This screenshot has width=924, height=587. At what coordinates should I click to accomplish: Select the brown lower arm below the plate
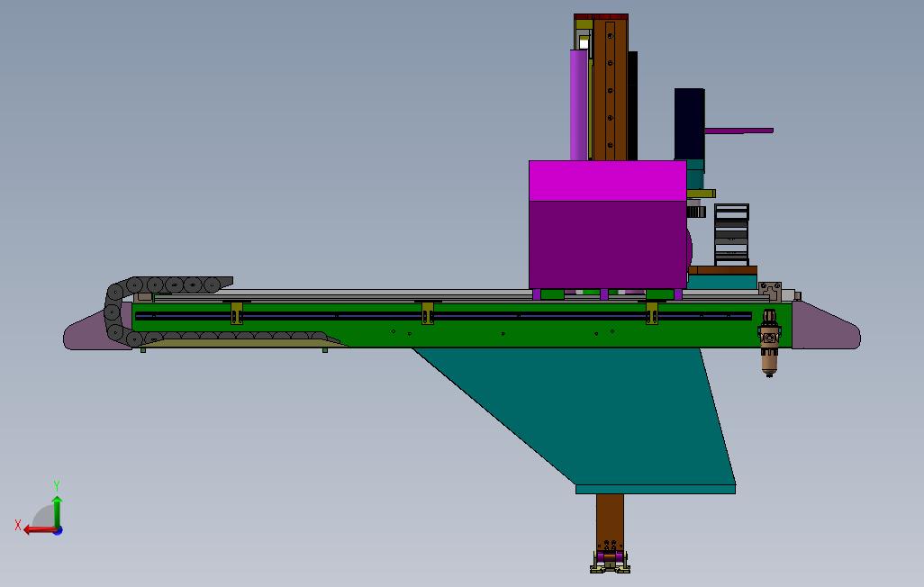(x=610, y=521)
